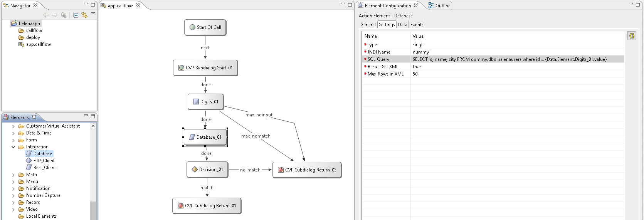Select the Digits_01 element node
Image resolution: width=644 pixels, height=220 pixels.
(x=205, y=102)
